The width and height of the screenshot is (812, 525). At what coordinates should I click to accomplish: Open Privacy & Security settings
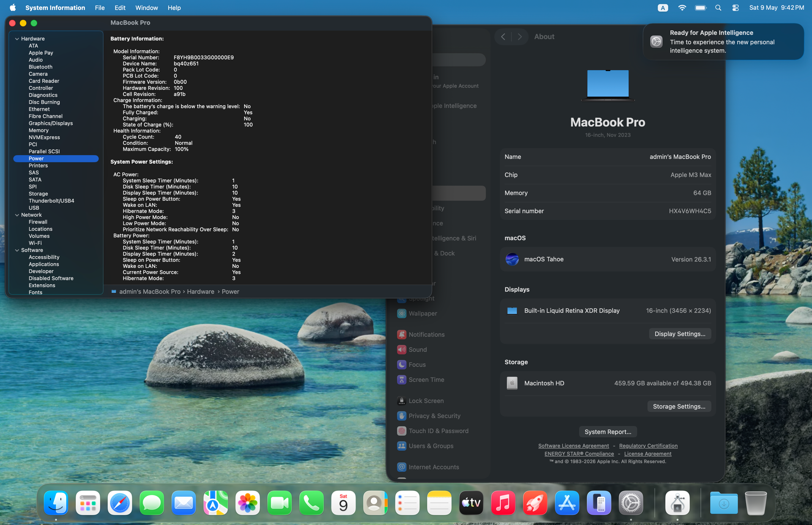(429, 416)
